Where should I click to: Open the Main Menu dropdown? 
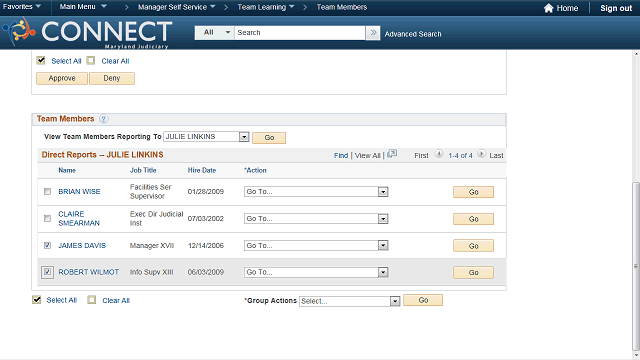[83, 7]
